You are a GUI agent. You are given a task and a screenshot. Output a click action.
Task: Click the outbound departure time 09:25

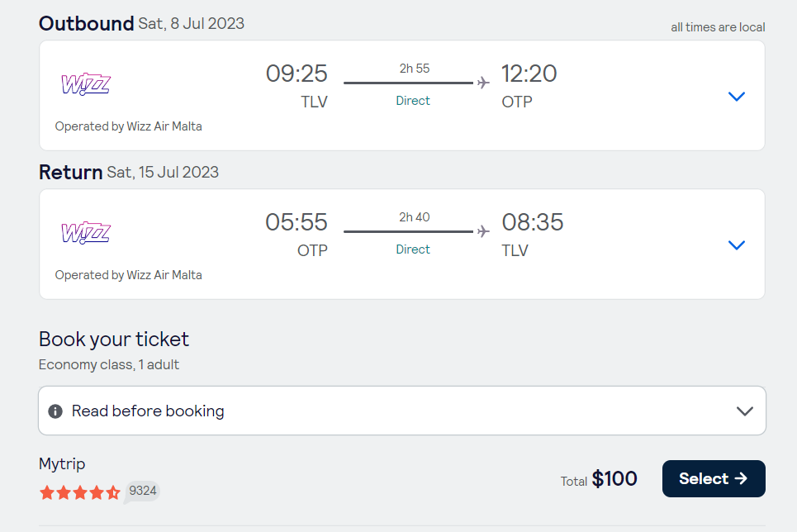pyautogui.click(x=297, y=74)
